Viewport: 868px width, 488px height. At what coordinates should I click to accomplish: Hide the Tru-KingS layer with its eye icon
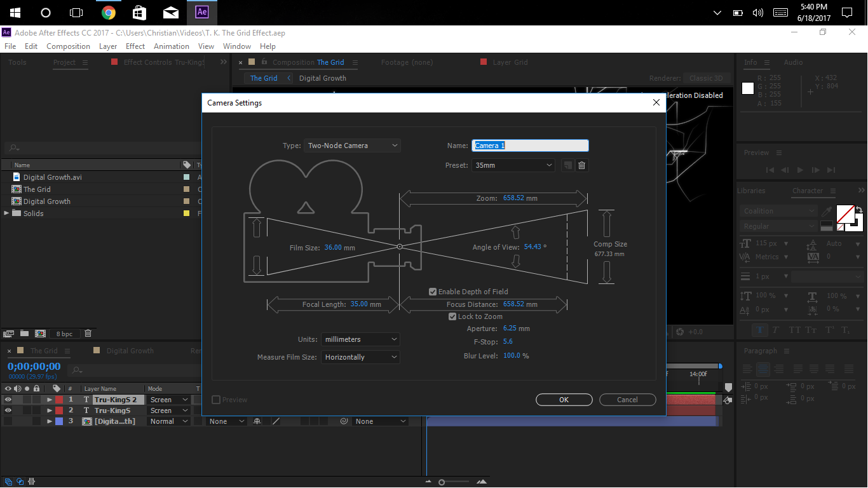[x=8, y=410]
